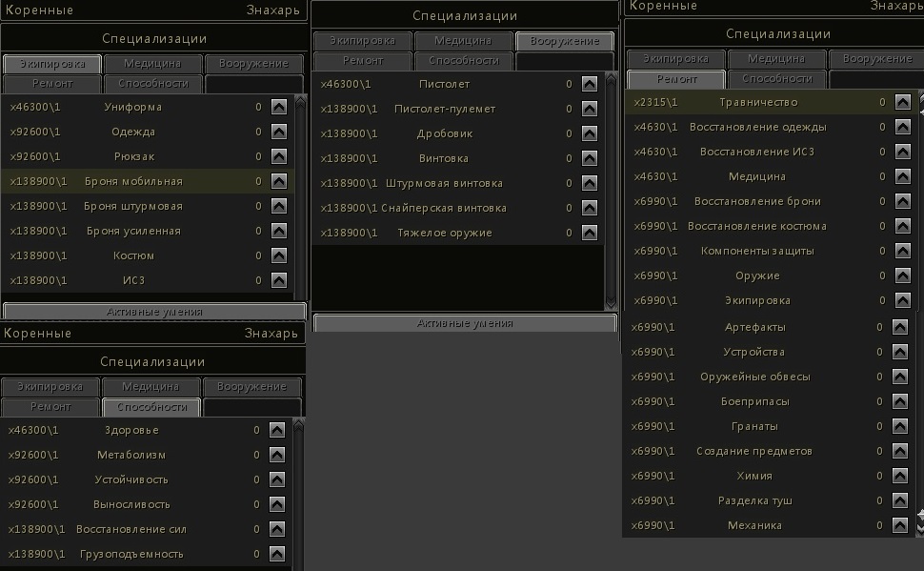
Task: Level up the Механика skill arrow
Action: click(x=899, y=525)
